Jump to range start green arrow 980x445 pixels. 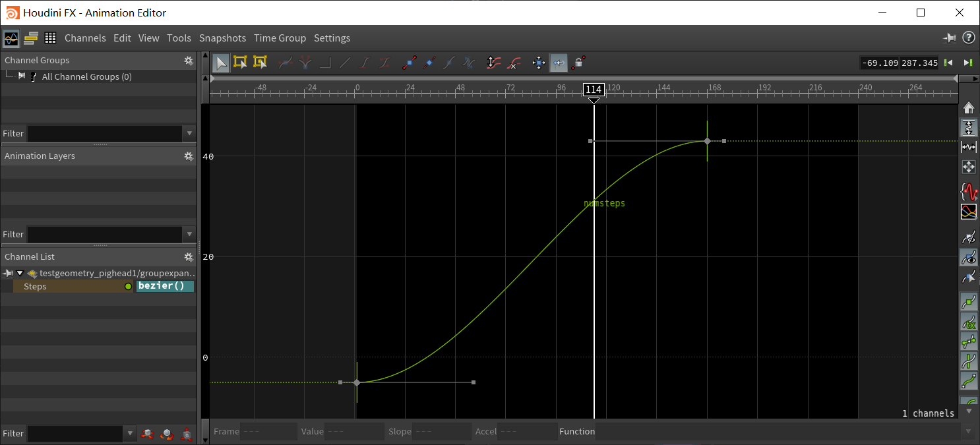948,63
